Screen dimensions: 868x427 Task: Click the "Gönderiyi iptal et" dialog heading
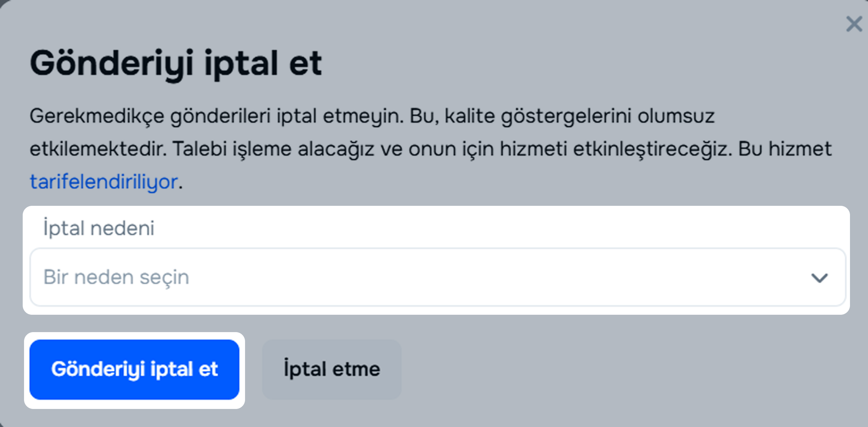[176, 63]
